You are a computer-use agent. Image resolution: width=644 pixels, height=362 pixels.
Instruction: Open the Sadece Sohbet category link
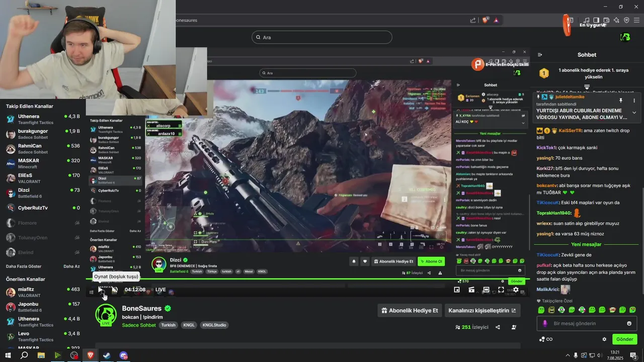139,325
